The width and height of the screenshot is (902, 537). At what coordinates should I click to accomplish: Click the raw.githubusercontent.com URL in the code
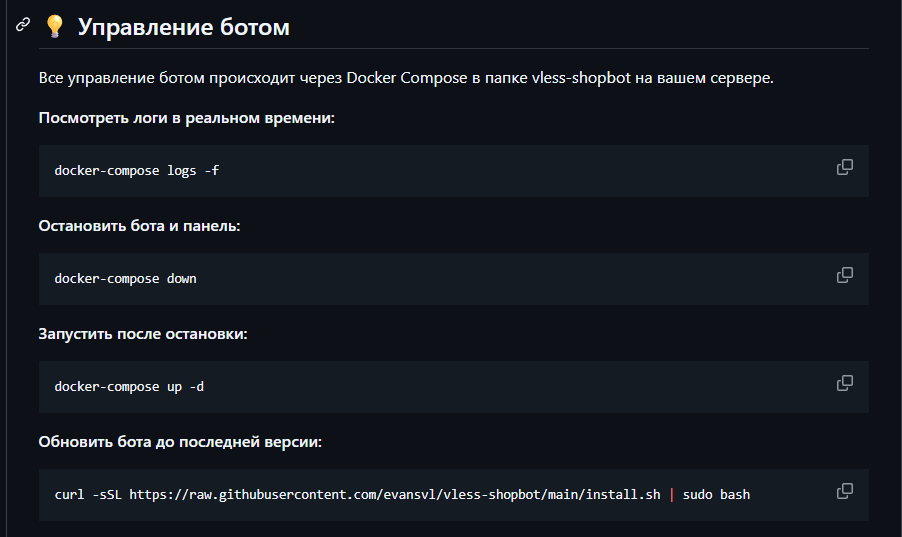[394, 495]
